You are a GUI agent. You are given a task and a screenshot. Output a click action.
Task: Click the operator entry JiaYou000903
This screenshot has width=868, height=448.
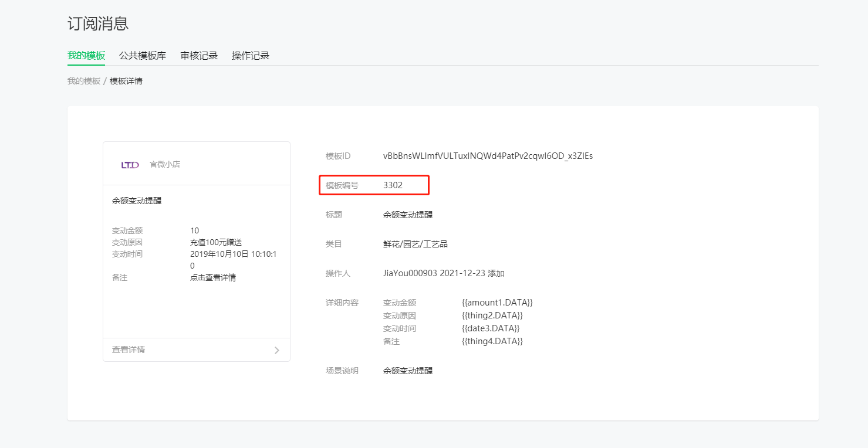pyautogui.click(x=410, y=273)
